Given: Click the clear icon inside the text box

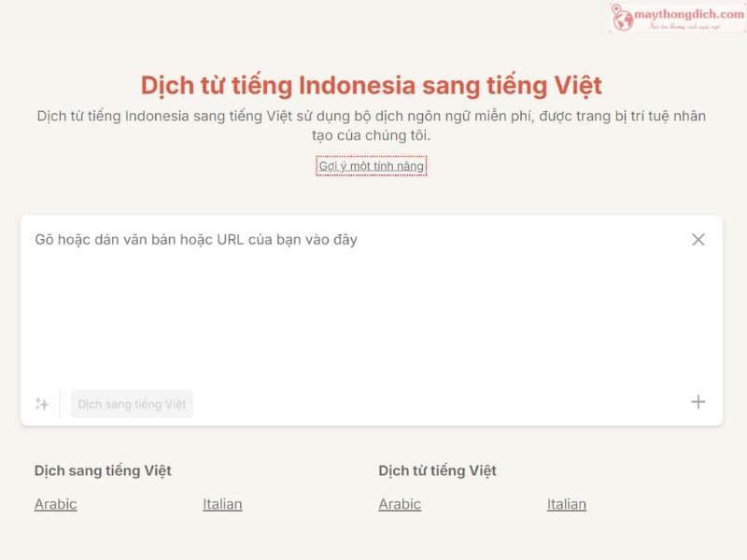Looking at the screenshot, I should [697, 240].
